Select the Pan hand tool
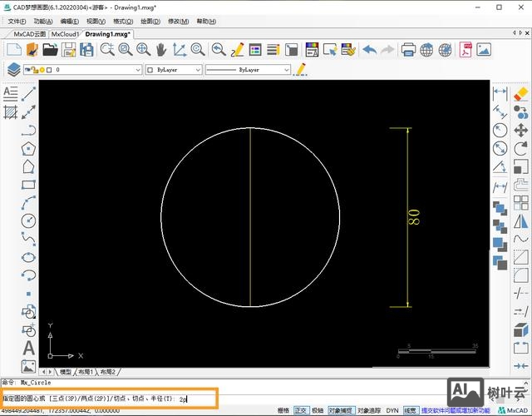The height and width of the screenshot is (416, 532). click(x=161, y=50)
